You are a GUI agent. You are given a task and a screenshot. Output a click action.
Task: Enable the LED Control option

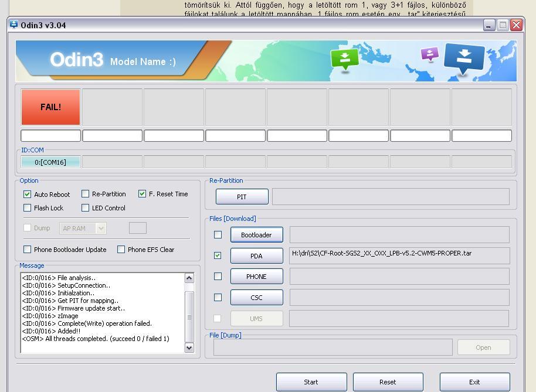click(x=86, y=208)
